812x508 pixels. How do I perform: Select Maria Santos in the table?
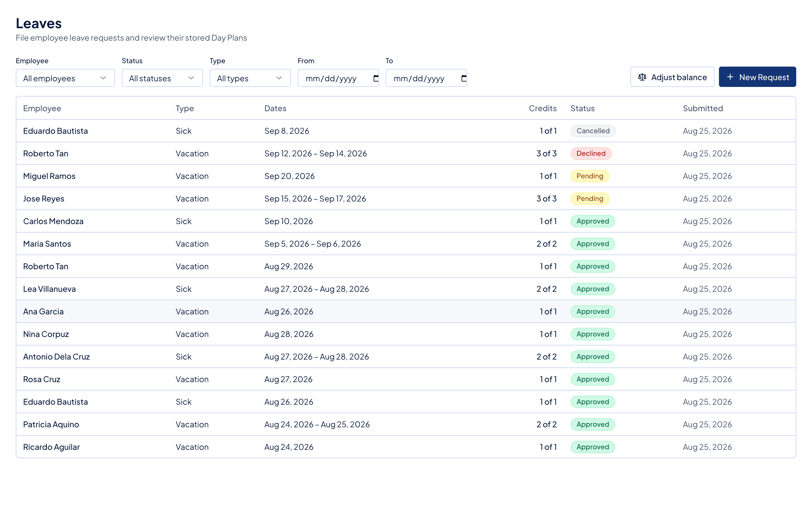[47, 244]
